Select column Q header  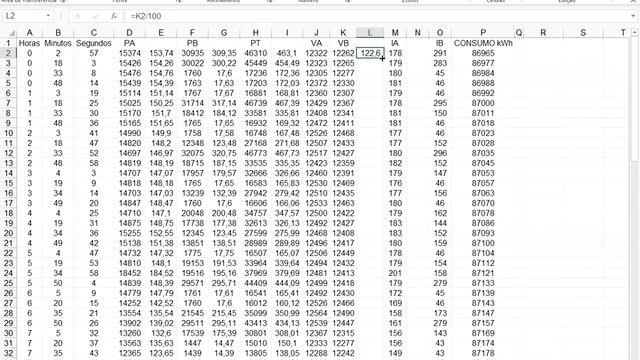pos(519,33)
